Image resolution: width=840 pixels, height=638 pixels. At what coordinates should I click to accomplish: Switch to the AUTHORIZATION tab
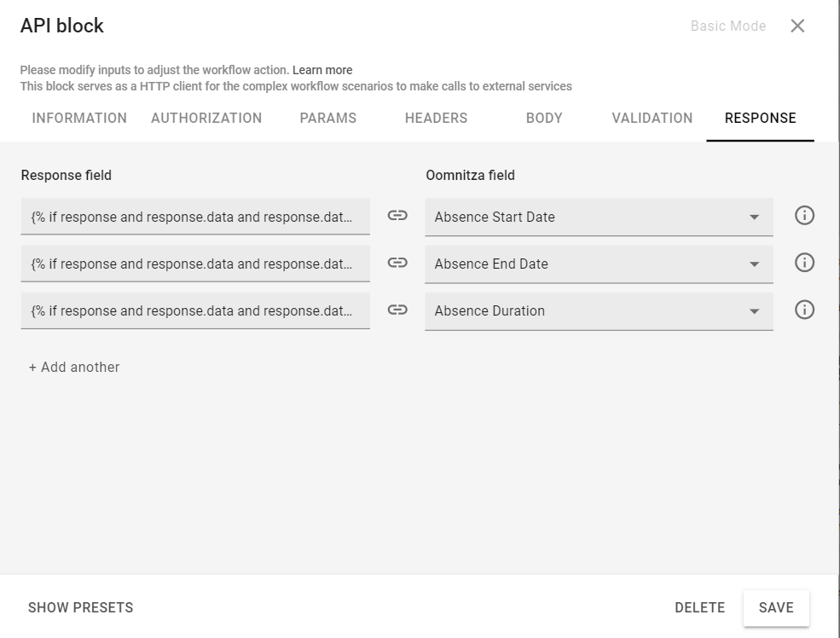click(206, 119)
